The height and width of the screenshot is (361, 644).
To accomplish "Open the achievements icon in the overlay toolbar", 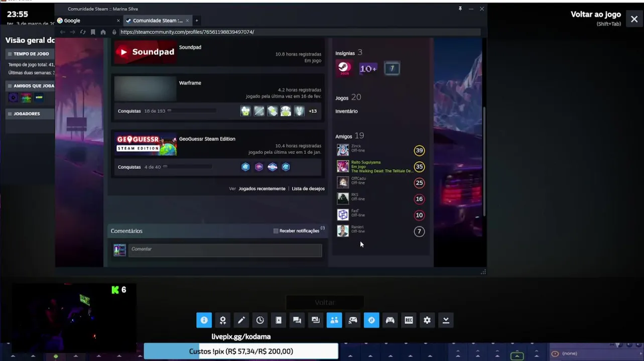I will 222,320.
